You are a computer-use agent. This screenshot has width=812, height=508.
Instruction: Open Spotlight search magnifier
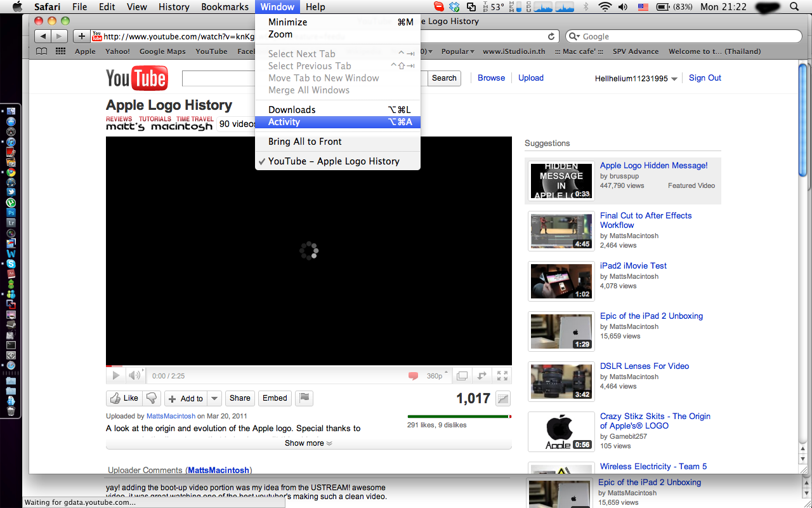click(x=795, y=7)
